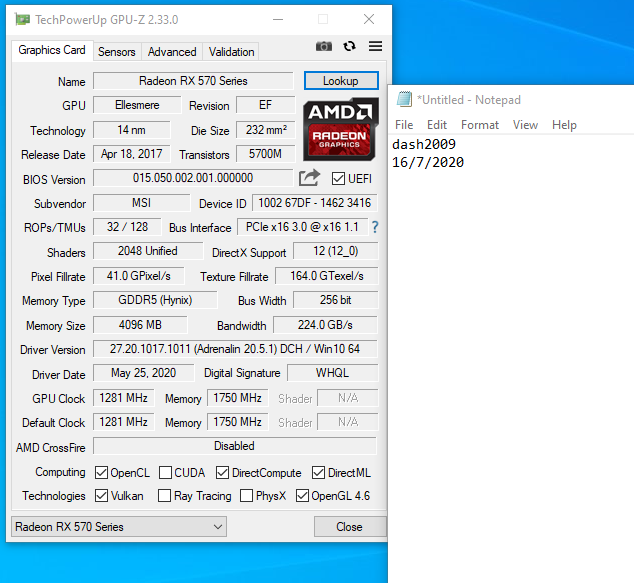Click the Digital Signature field WHQL
This screenshot has height=583, width=634.
coord(332,373)
